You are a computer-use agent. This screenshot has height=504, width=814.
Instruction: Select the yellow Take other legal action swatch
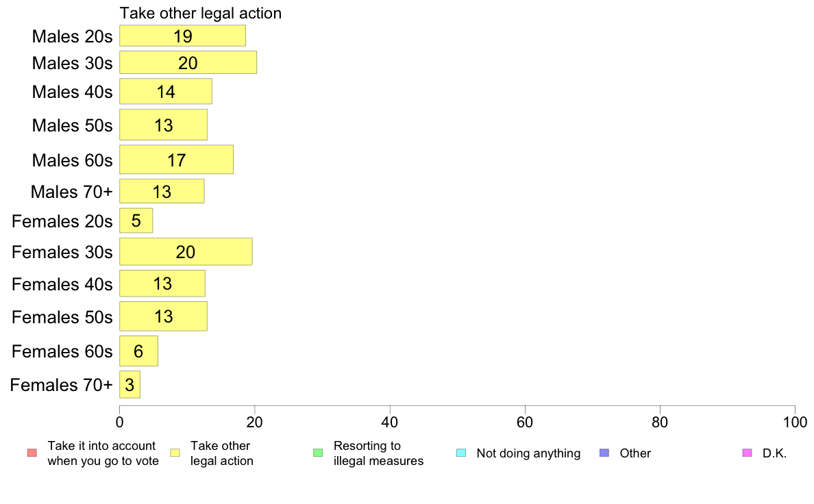click(175, 453)
